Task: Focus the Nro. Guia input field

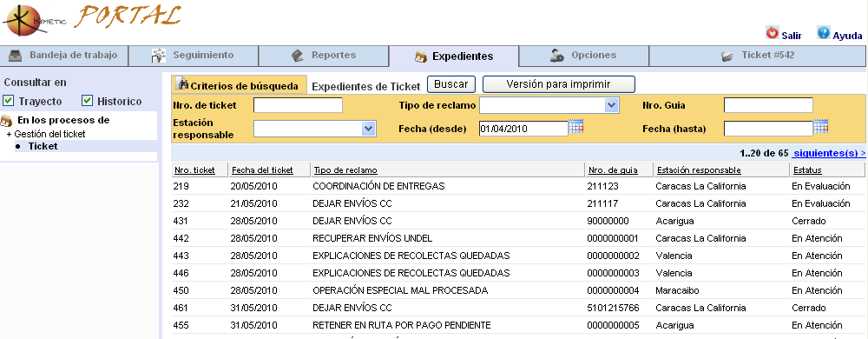Action: 768,105
